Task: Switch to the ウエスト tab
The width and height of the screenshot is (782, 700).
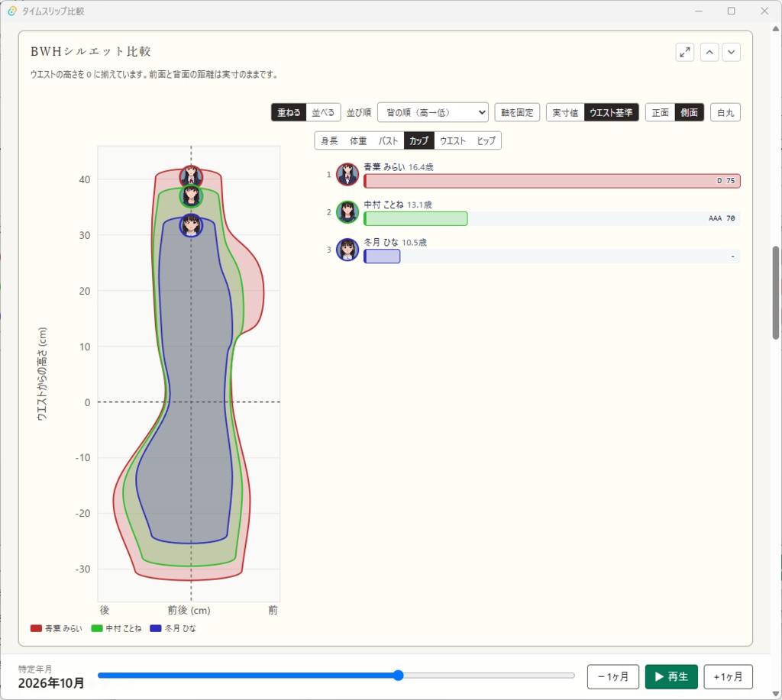Action: 453,140
